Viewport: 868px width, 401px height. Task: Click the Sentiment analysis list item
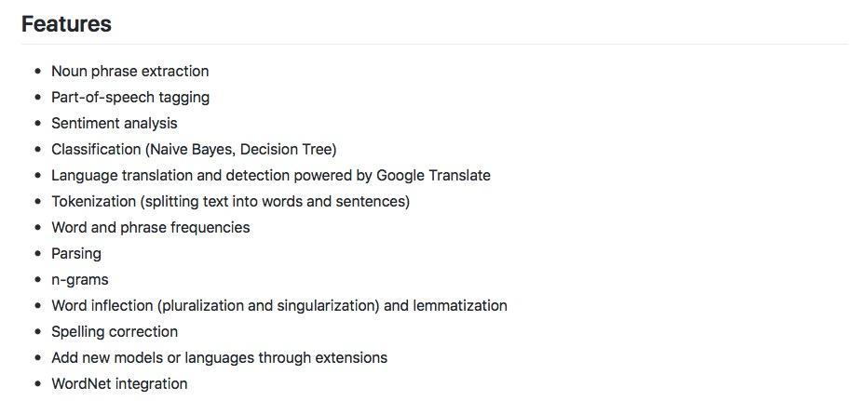click(x=114, y=123)
